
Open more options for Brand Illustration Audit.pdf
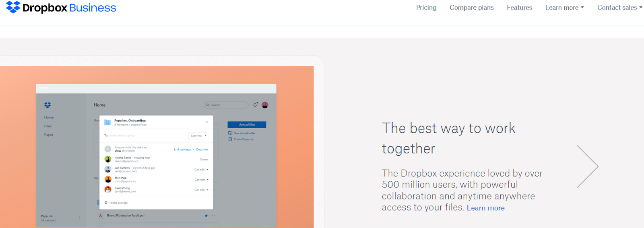[x=213, y=216]
